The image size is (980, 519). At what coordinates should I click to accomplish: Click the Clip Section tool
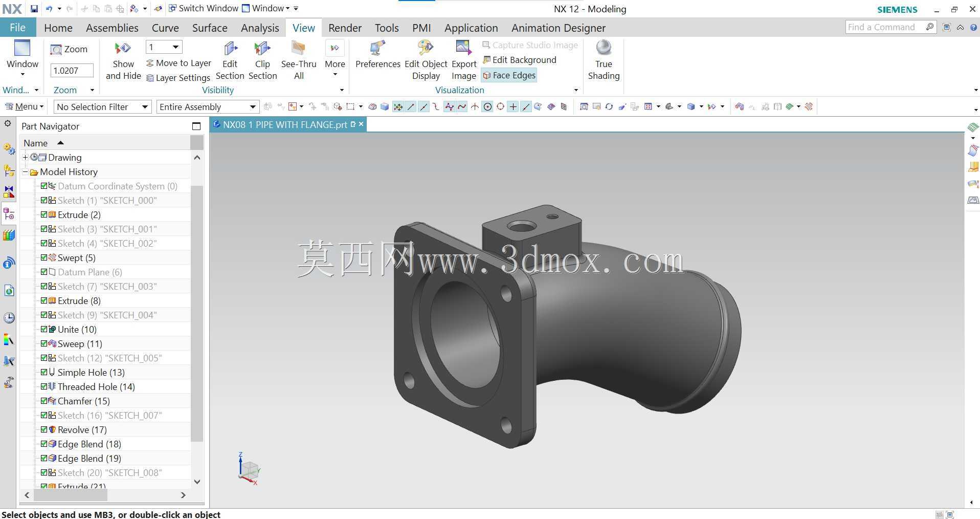tap(262, 61)
